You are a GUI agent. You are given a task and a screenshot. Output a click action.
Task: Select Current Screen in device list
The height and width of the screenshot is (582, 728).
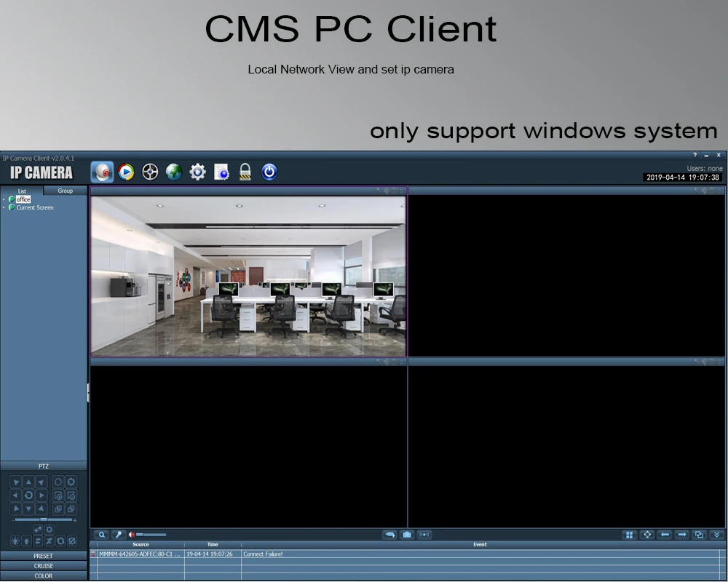coord(35,207)
